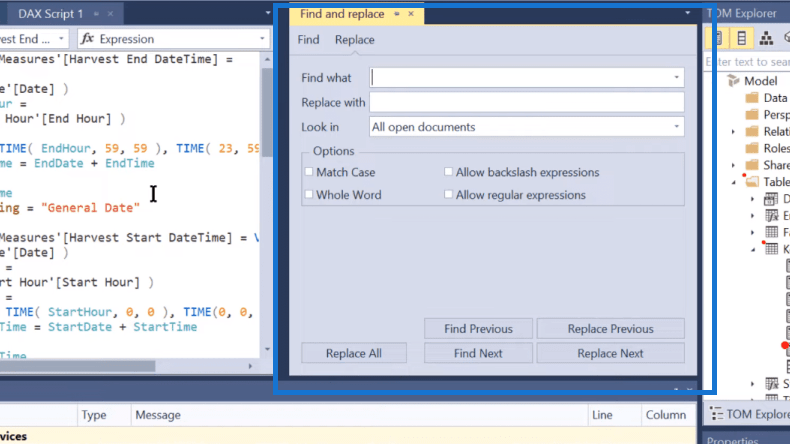Close the DAX Script 1 tab
This screenshot has width=790, height=444.
click(x=110, y=14)
